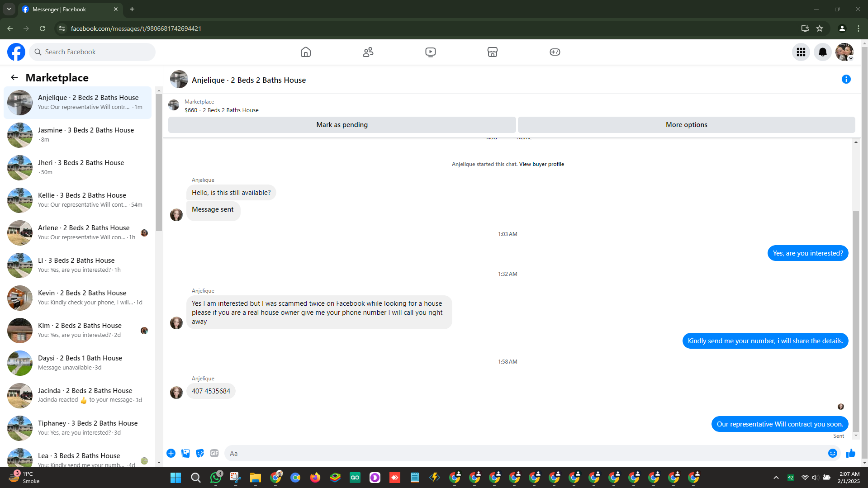The width and height of the screenshot is (868, 488).
Task: Open File Explorer from taskbar
Action: coord(256,478)
